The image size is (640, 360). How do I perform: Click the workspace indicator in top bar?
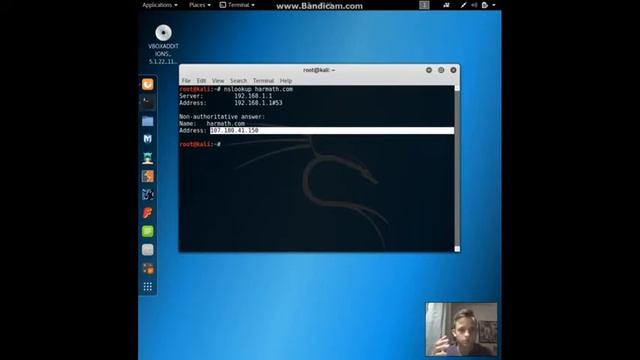click(424, 5)
